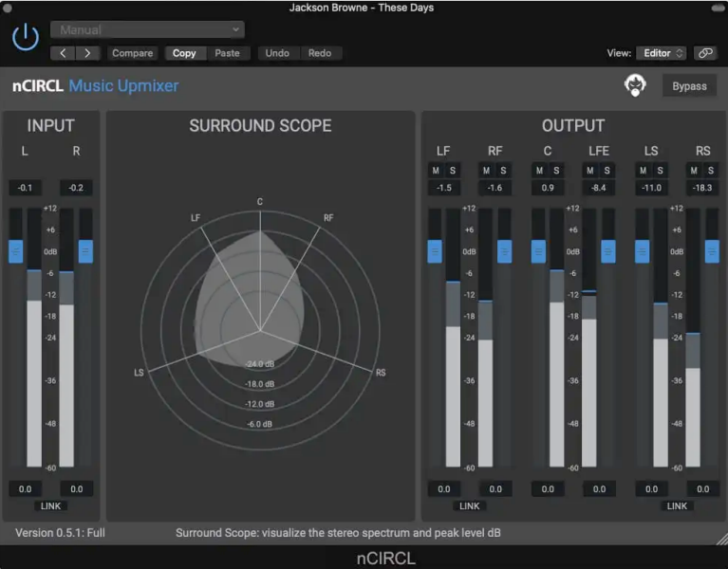
Task: Go to previous preset with left arrow
Action: pyautogui.click(x=63, y=53)
